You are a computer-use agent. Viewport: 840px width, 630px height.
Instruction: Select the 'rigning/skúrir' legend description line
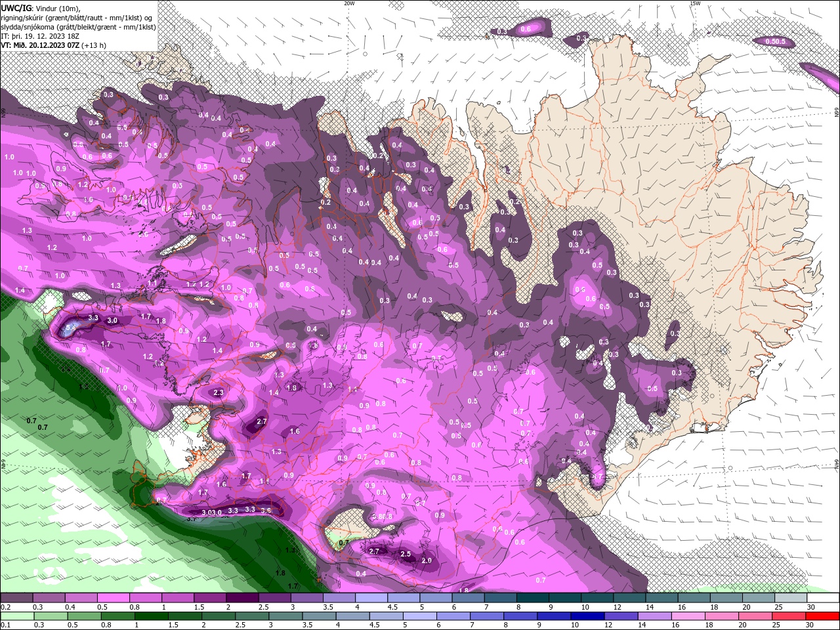[x=76, y=18]
